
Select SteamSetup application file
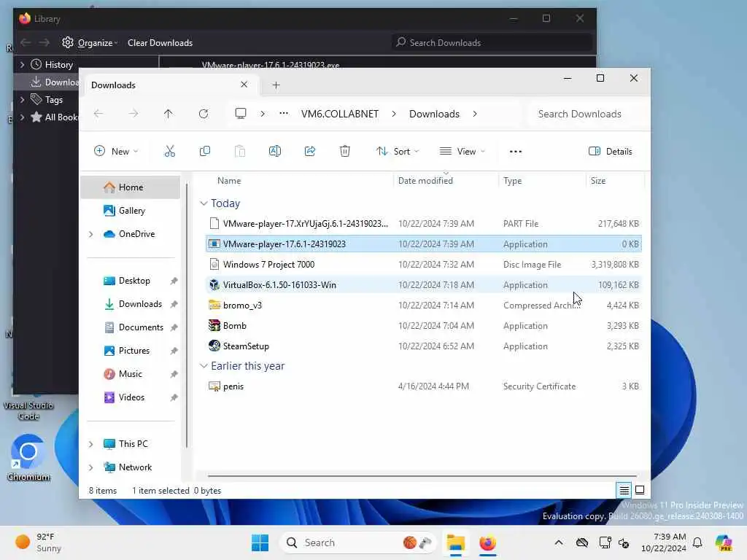tap(424, 346)
